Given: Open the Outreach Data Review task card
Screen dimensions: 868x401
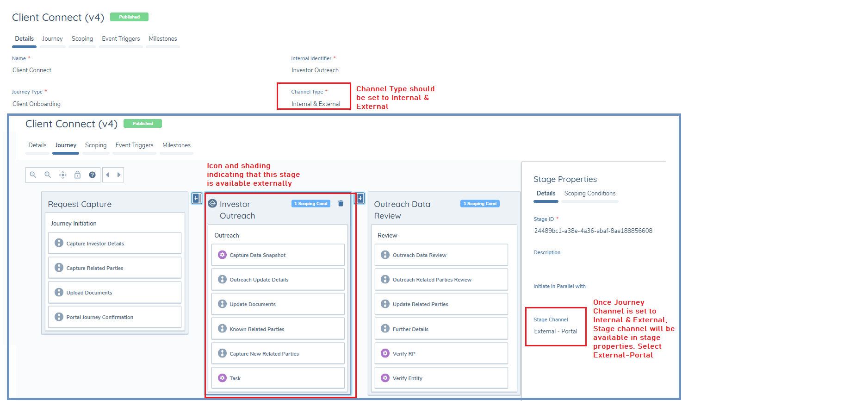Looking at the screenshot, I should tap(441, 255).
